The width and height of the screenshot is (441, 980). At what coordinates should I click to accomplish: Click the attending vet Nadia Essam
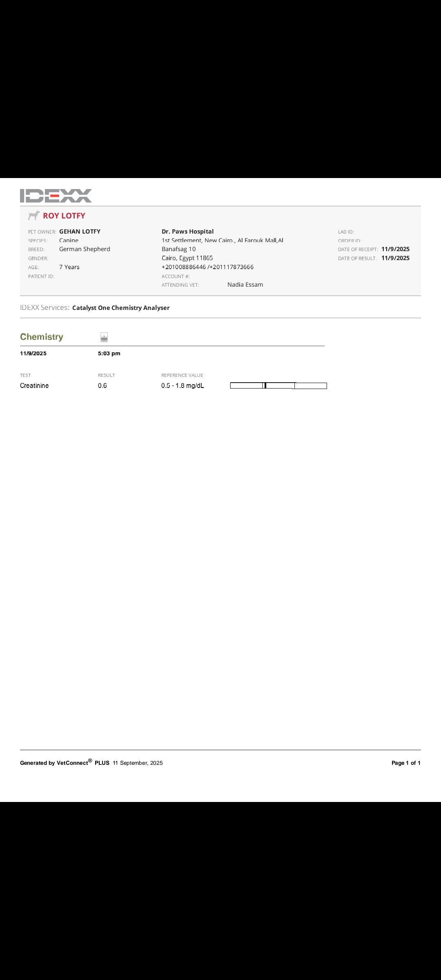click(x=245, y=285)
